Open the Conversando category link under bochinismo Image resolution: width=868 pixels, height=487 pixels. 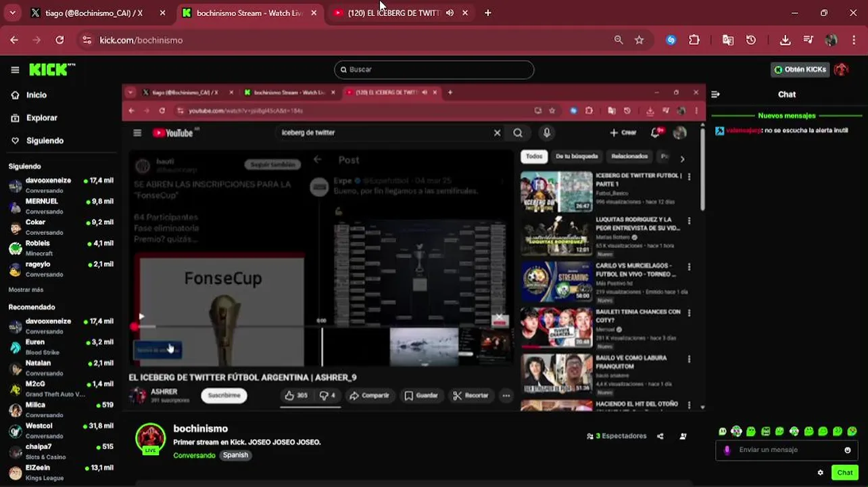(194, 455)
